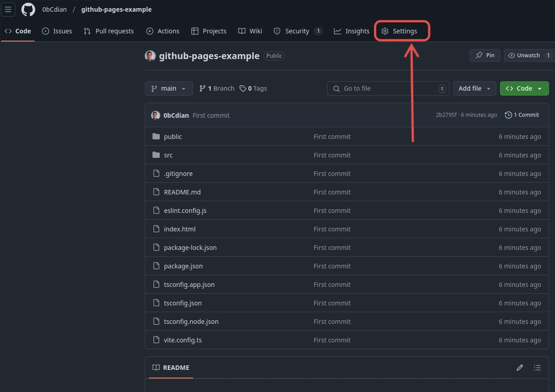Open the Security tab
The image size is (555, 392).
(298, 31)
